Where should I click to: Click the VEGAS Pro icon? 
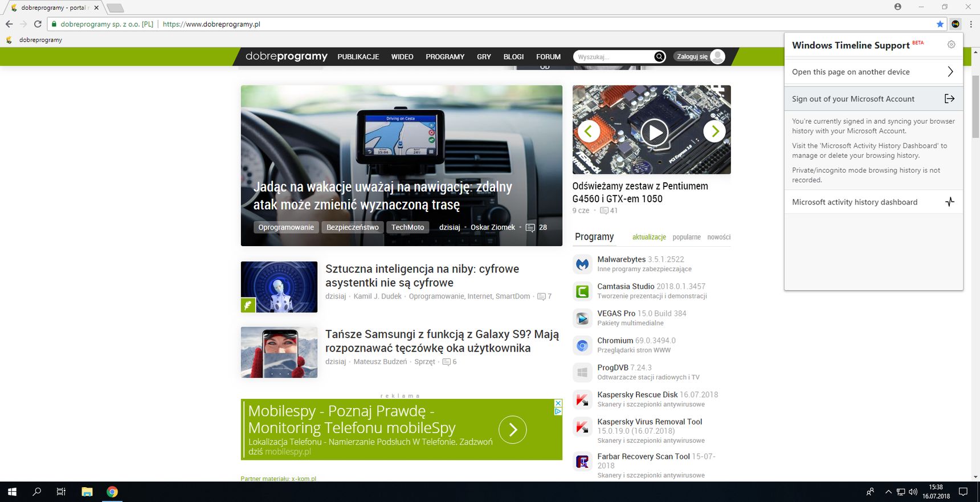coord(582,318)
